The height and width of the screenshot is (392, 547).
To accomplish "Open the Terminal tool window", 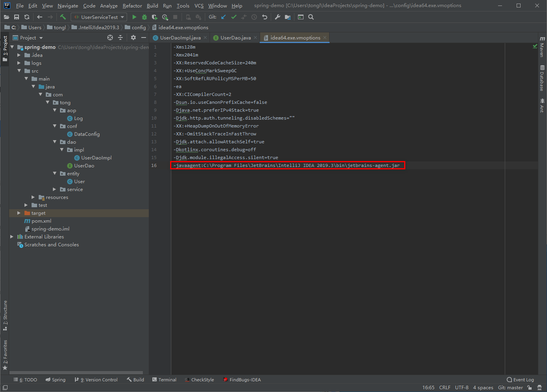I will click(x=164, y=380).
